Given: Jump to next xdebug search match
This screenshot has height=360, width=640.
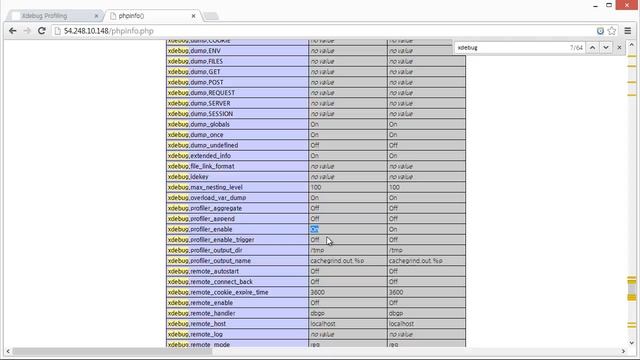Looking at the screenshot, I should [x=606, y=48].
